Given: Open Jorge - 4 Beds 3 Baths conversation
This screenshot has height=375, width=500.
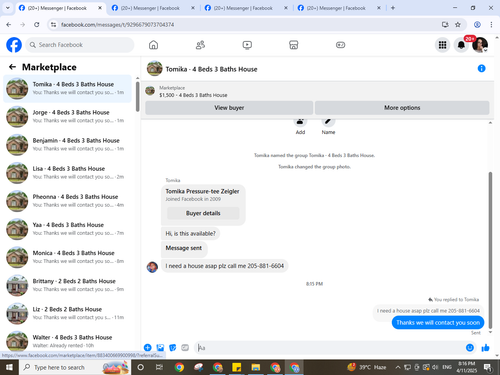Looking at the screenshot, I should coord(68,116).
